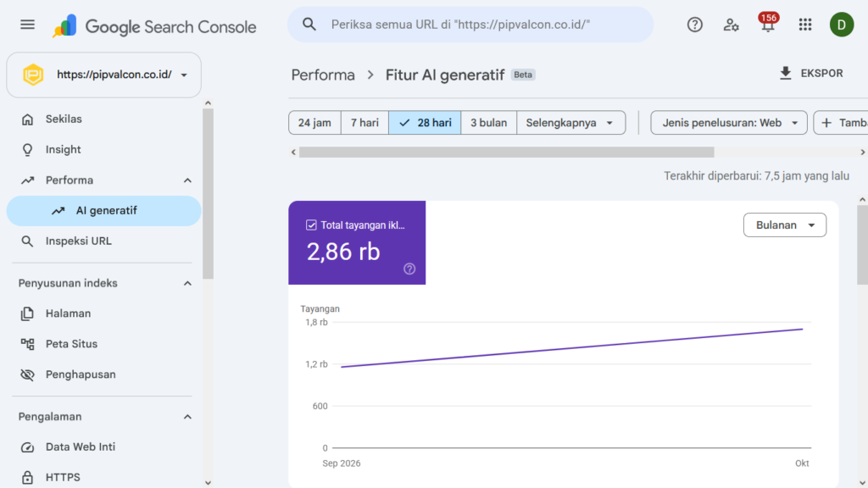Collapse the Performa section
Image resolution: width=868 pixels, height=488 pixels.
coord(187,180)
